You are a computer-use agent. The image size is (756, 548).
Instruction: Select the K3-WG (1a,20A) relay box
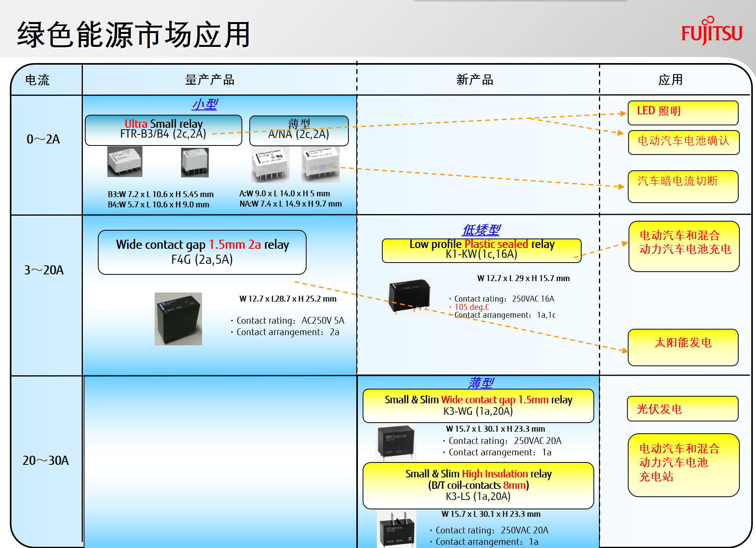click(478, 406)
